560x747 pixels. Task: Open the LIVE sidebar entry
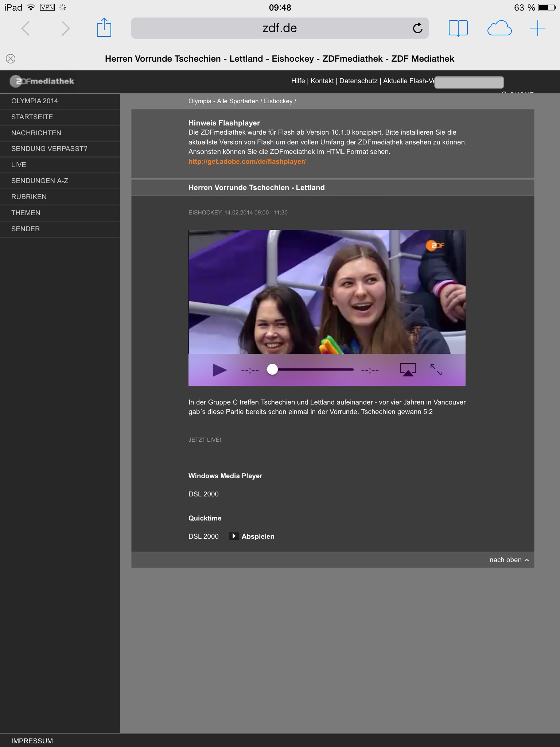60,165
